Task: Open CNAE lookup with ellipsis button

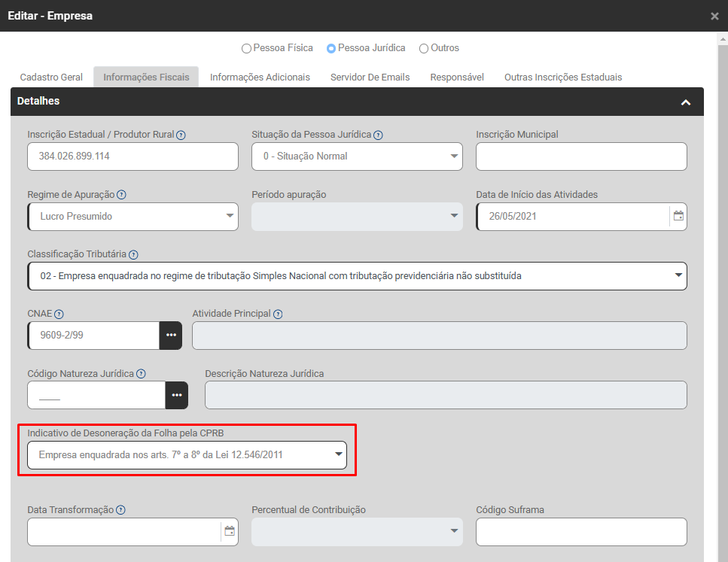Action: (171, 336)
